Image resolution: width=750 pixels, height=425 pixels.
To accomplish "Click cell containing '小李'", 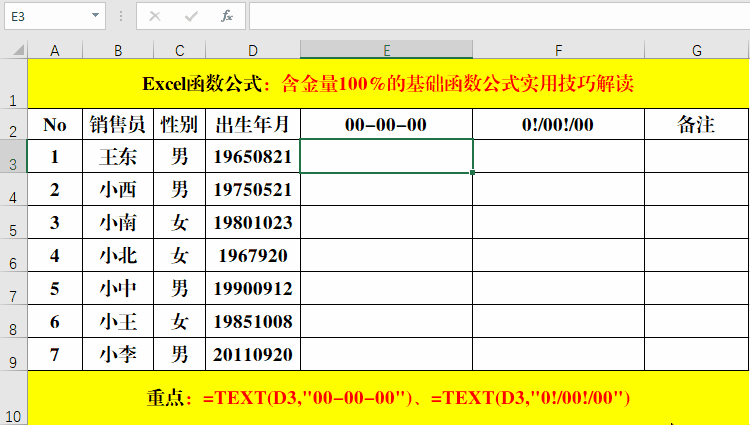I will coord(118,354).
